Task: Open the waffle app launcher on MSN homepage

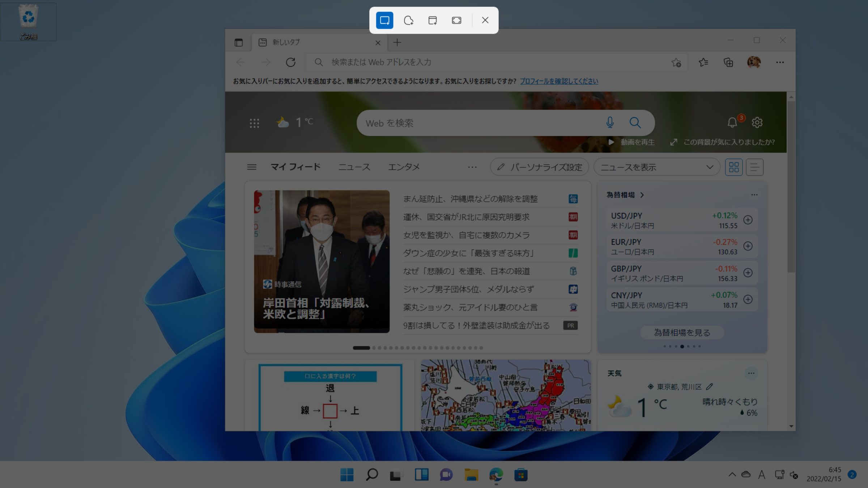Action: coord(255,123)
